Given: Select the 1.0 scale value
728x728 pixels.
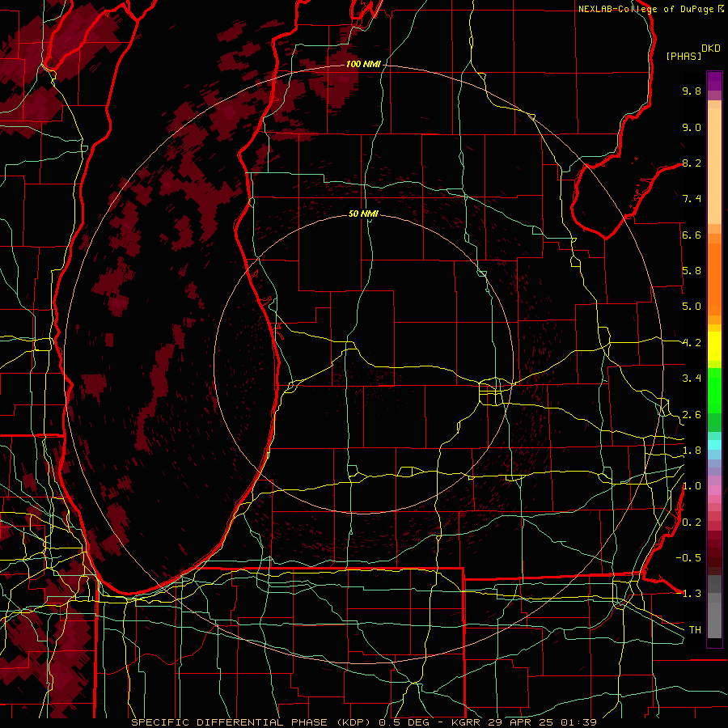Looking at the screenshot, I should [692, 486].
